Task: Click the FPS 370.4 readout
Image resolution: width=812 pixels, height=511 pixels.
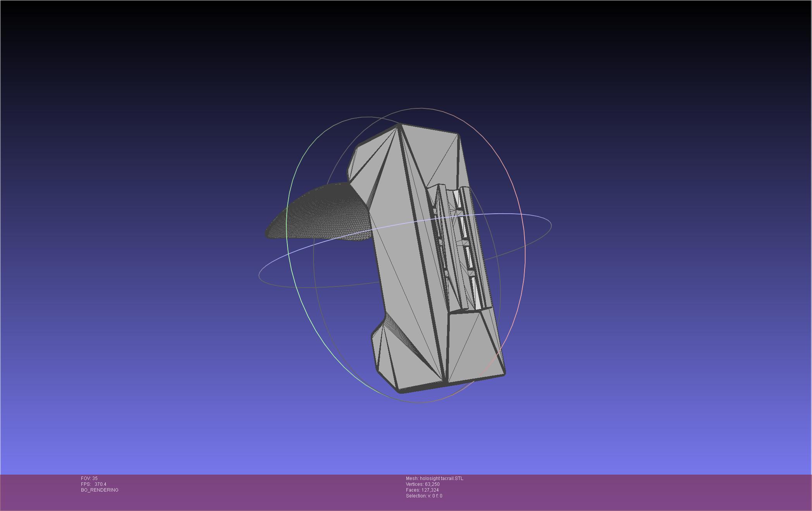Action: [93, 484]
